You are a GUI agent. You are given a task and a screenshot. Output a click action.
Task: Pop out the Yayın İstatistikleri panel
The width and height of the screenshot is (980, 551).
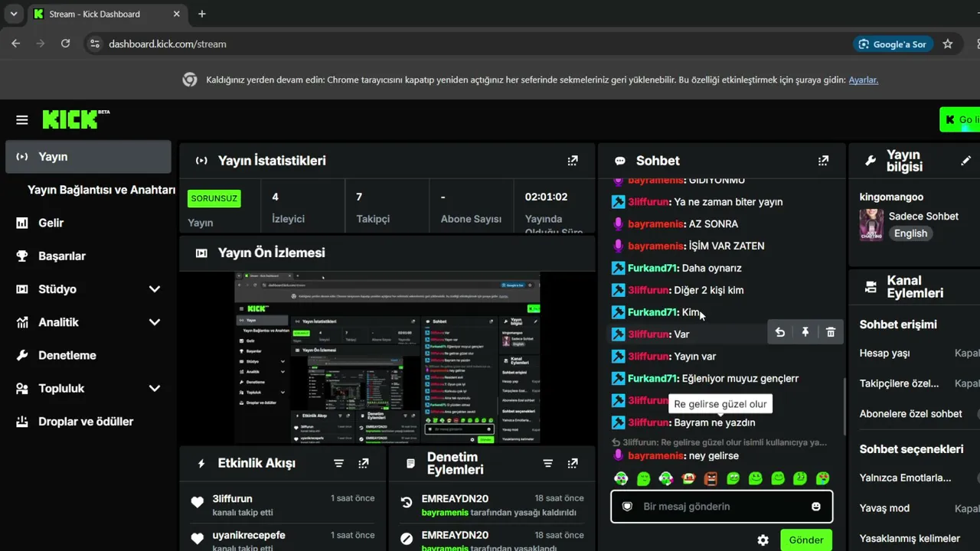(573, 161)
